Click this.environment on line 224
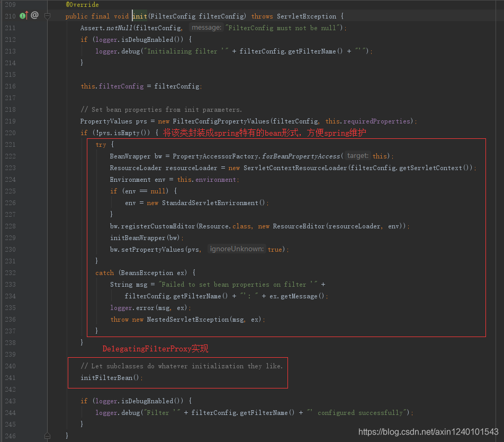The width and height of the screenshot is (504, 442). (206, 180)
